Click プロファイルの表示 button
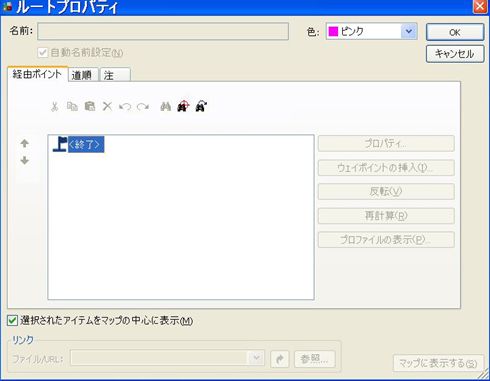The width and height of the screenshot is (490, 381). click(386, 240)
